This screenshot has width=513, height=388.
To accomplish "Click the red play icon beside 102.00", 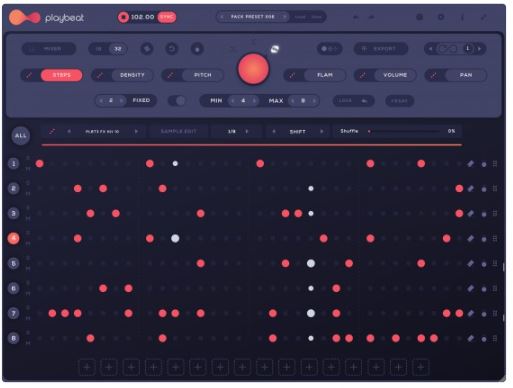I will [123, 17].
